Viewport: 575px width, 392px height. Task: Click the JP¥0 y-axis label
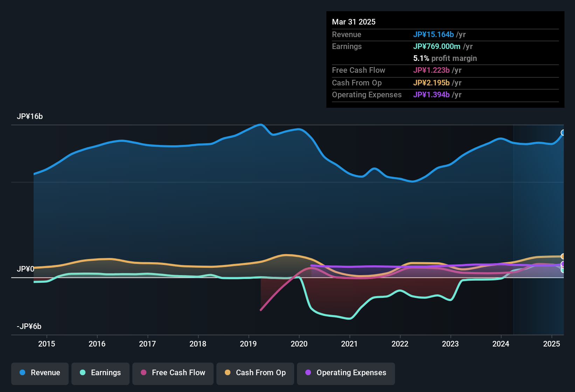point(26,269)
